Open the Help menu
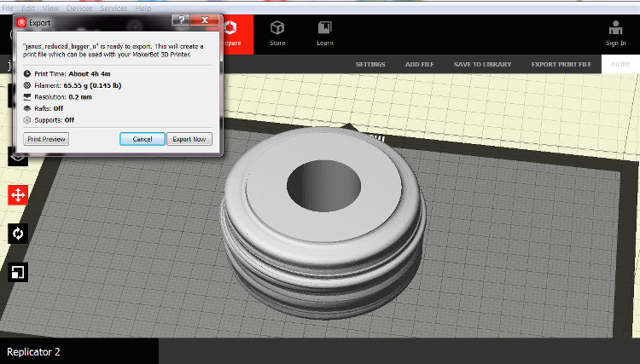The image size is (640, 364). click(143, 9)
